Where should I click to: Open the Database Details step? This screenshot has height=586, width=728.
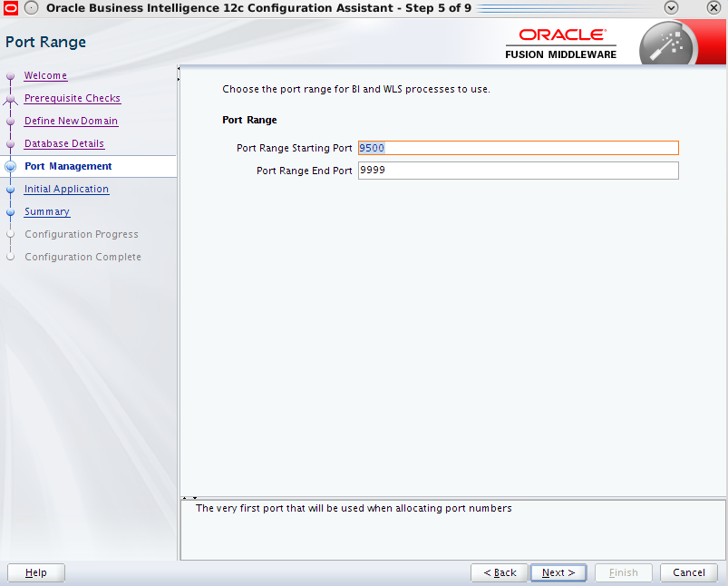[x=64, y=143]
